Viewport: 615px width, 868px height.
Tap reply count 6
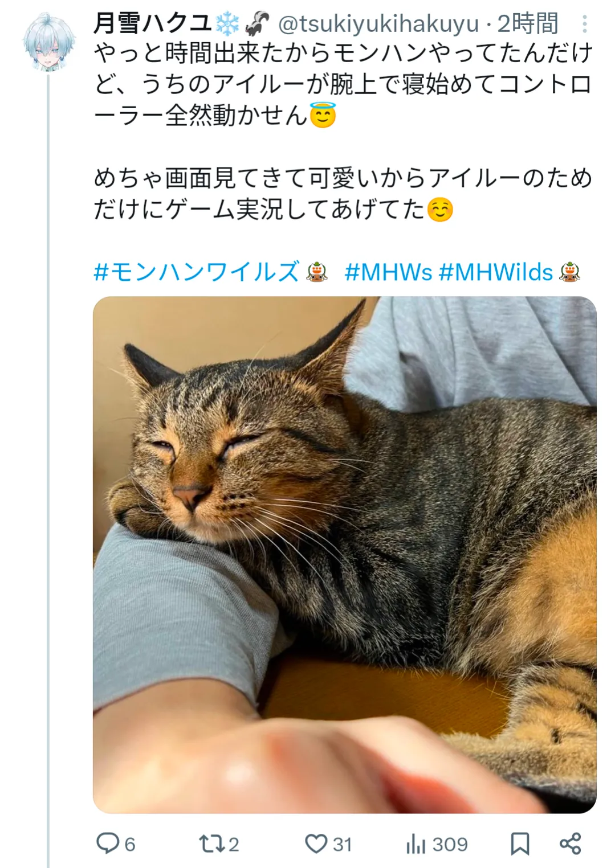(130, 844)
